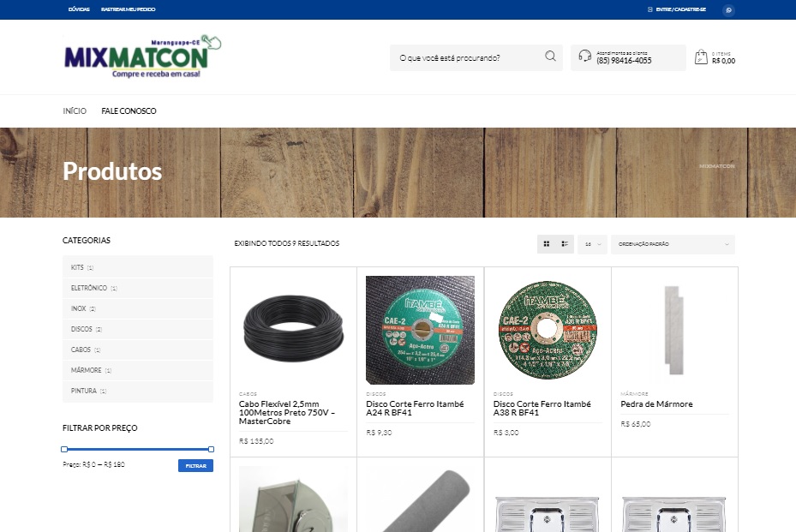Click the left price slider handle
Image resolution: width=796 pixels, height=532 pixels.
coord(64,449)
